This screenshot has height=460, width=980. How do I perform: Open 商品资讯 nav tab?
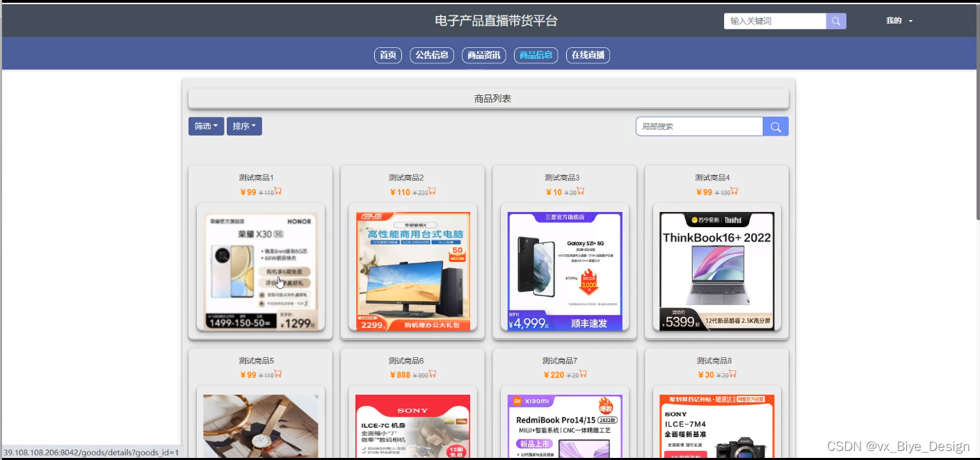484,55
